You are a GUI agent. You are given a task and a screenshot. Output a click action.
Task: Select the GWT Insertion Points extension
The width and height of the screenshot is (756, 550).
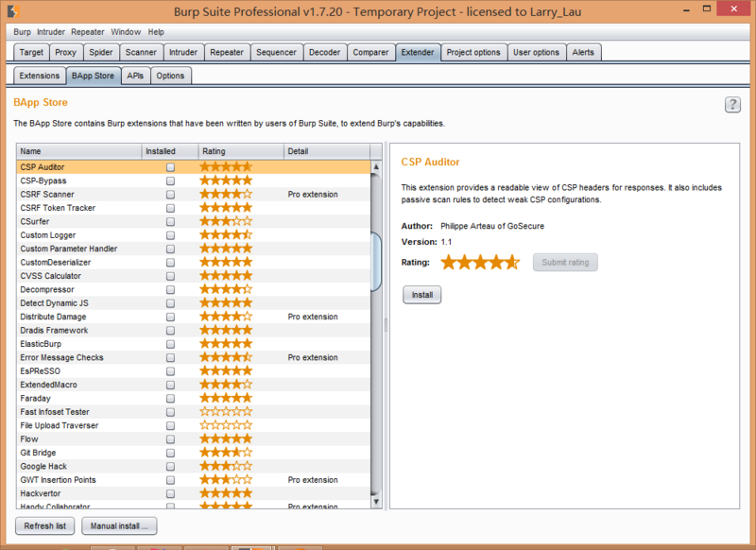[194, 480]
